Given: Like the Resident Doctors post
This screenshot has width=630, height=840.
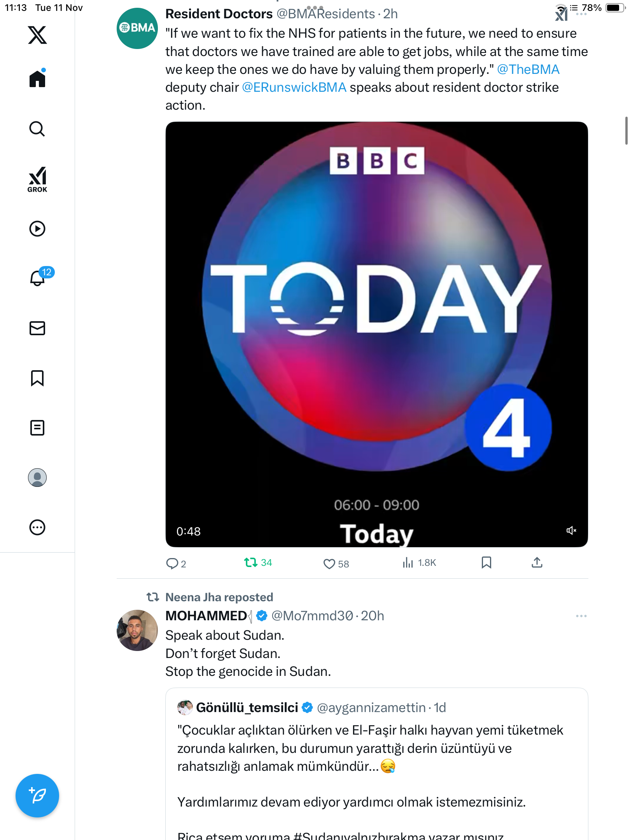Looking at the screenshot, I should (329, 563).
